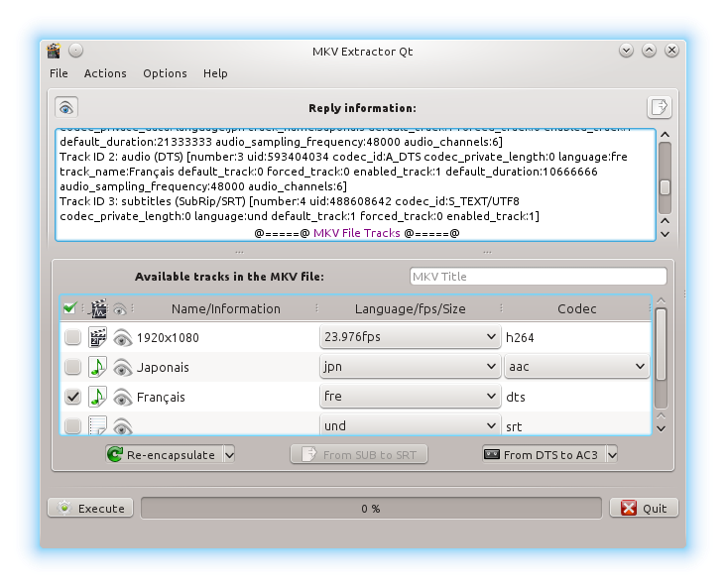This screenshot has width=726, height=588.
Task: Click the export icon right of Reply information
Action: [x=659, y=107]
